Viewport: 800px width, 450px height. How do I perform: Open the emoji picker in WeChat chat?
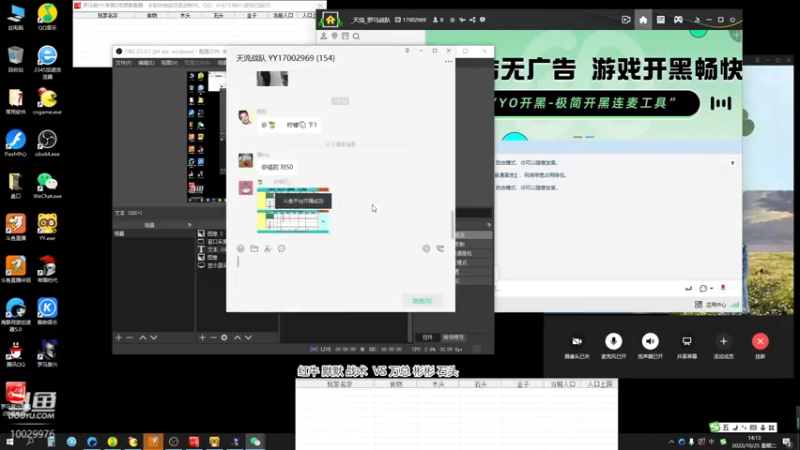[240, 248]
